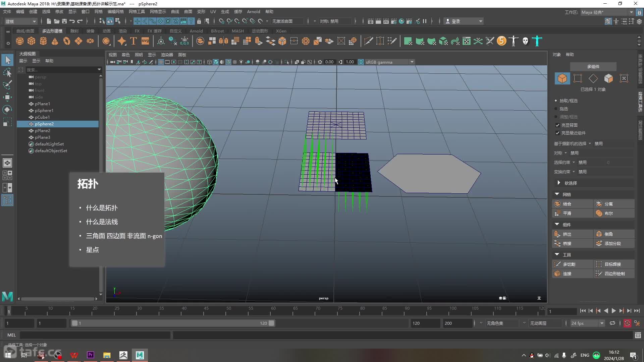Viewport: 644px width, 362px height.
Task: Click the polygon cube shelf icon
Action: tap(32, 41)
